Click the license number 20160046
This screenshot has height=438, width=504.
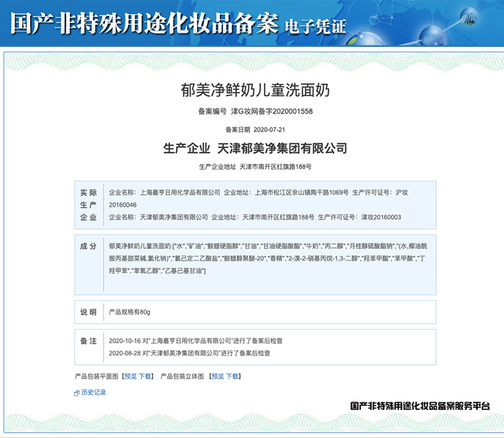point(122,205)
